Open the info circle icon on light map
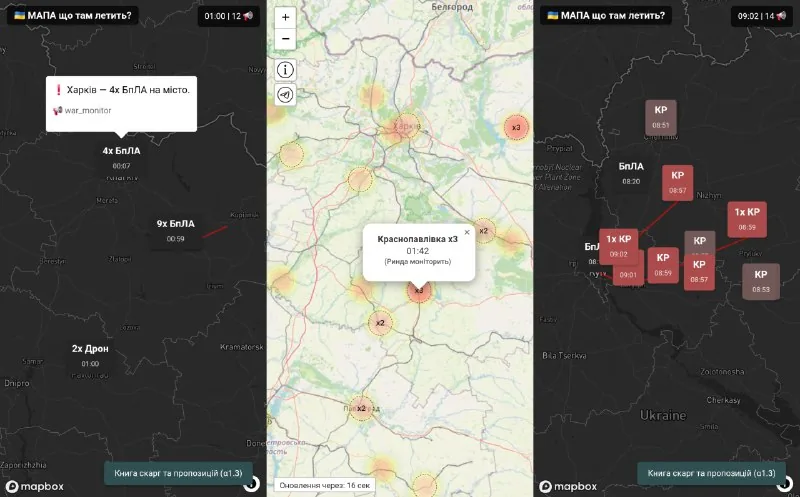 pyautogui.click(x=285, y=69)
